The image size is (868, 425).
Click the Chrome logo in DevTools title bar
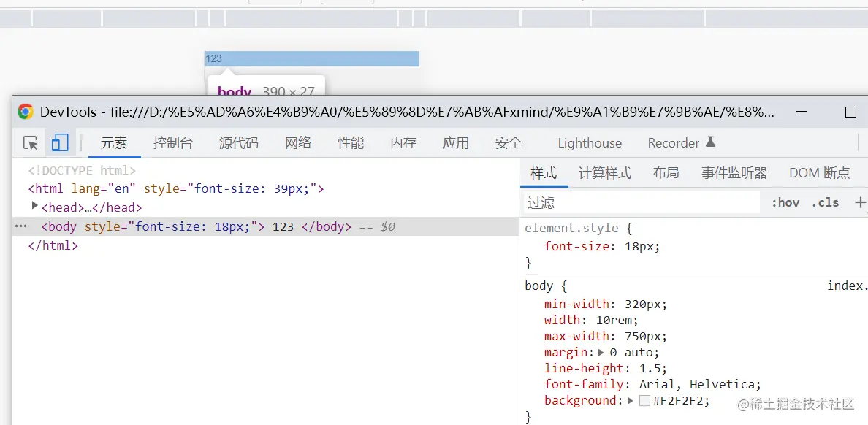coord(25,112)
